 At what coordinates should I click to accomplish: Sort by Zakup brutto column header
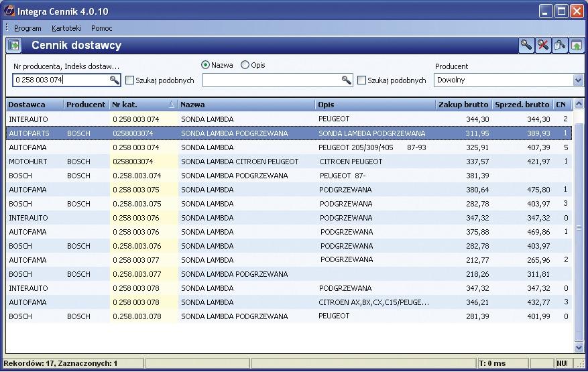pos(463,105)
